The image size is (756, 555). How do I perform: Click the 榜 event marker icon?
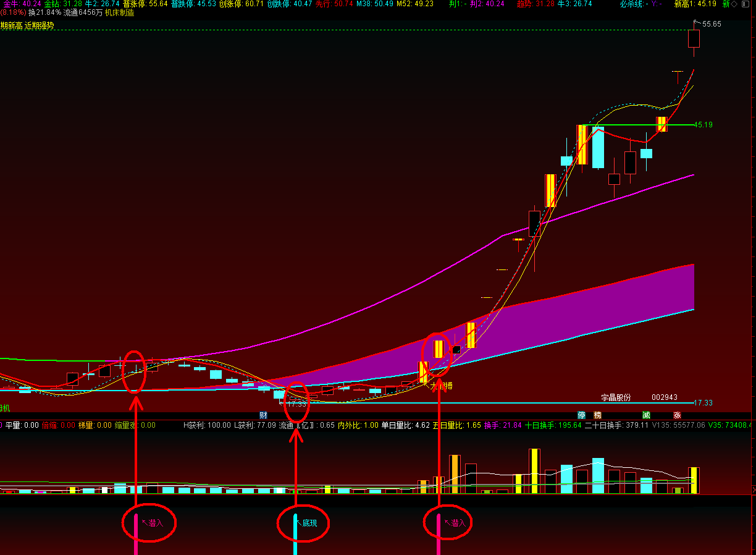597,415
